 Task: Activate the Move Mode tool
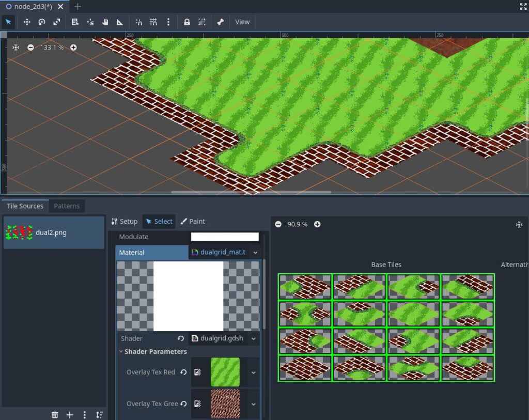26,22
